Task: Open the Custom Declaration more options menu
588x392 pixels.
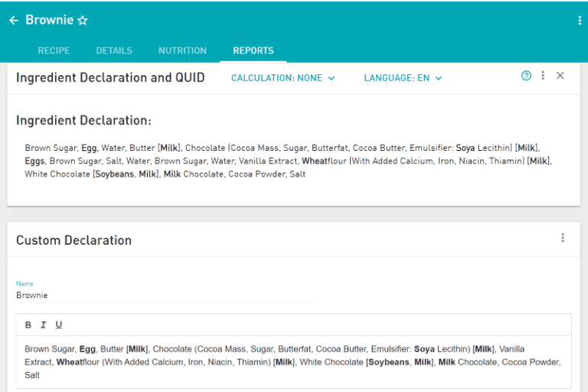Action: [x=563, y=238]
